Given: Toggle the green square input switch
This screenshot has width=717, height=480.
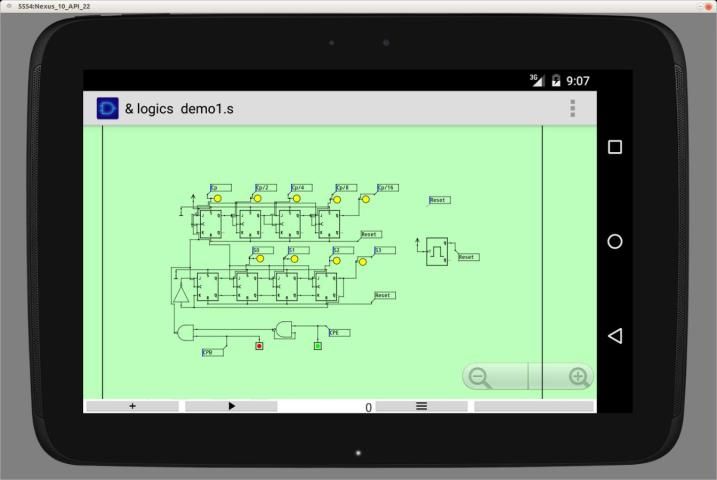Looking at the screenshot, I should click(x=317, y=346).
